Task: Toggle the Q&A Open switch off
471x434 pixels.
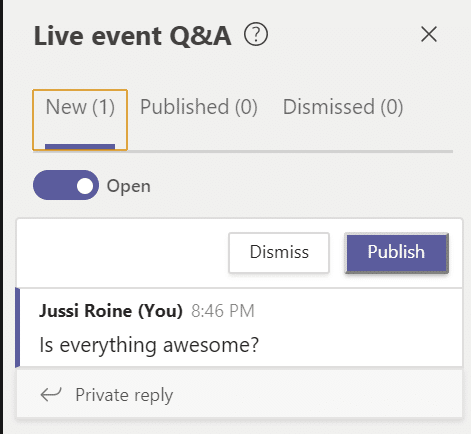Action: pyautogui.click(x=66, y=185)
